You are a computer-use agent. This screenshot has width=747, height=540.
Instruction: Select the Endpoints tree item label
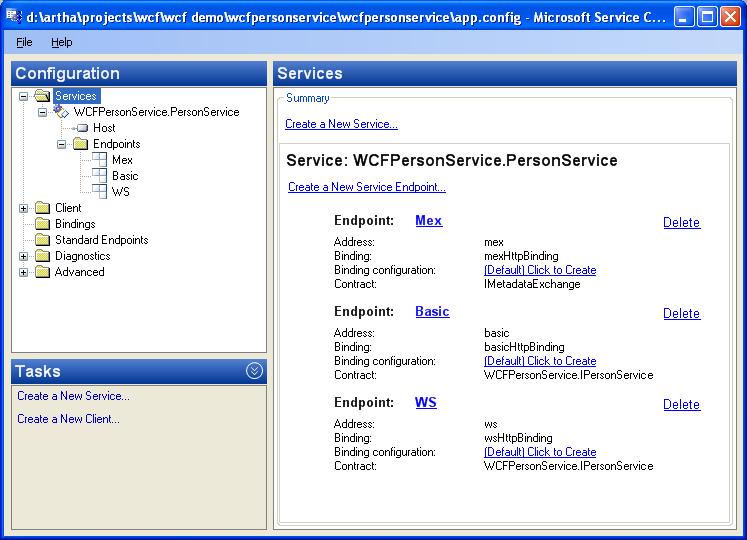(117, 144)
